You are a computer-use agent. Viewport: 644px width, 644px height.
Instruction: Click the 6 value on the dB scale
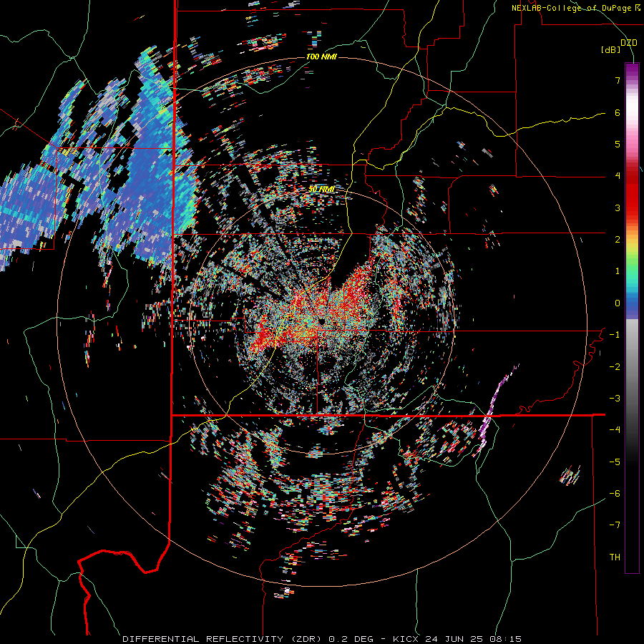coord(618,112)
